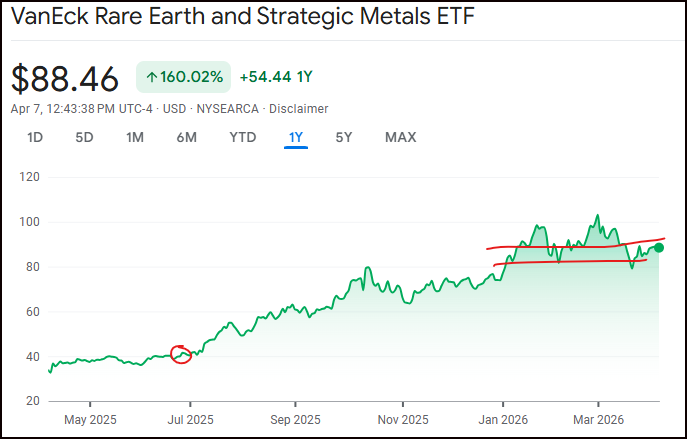The width and height of the screenshot is (687, 439).
Task: Switch chart to YTD view
Action: pyautogui.click(x=242, y=137)
